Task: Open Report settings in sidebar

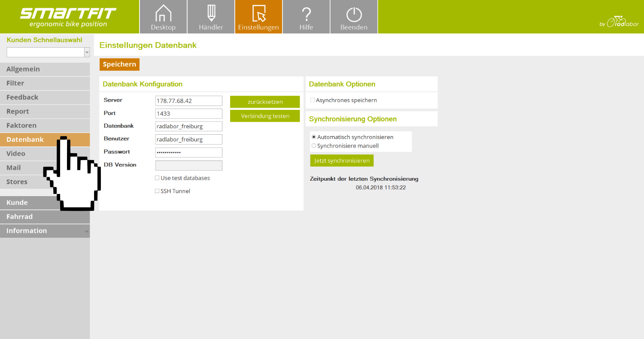Action: pyautogui.click(x=45, y=112)
